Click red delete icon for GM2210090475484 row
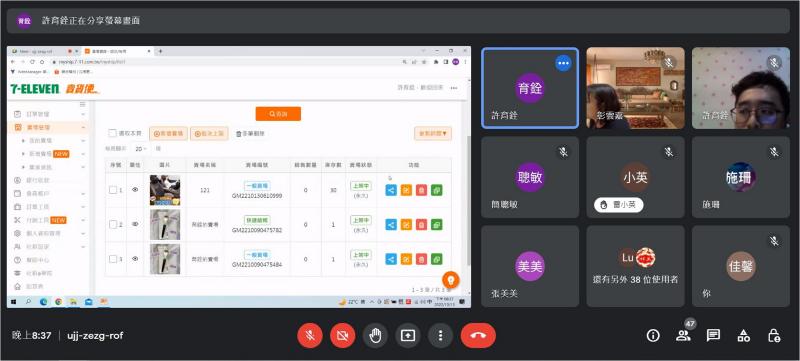This screenshot has height=361, width=800. [421, 260]
